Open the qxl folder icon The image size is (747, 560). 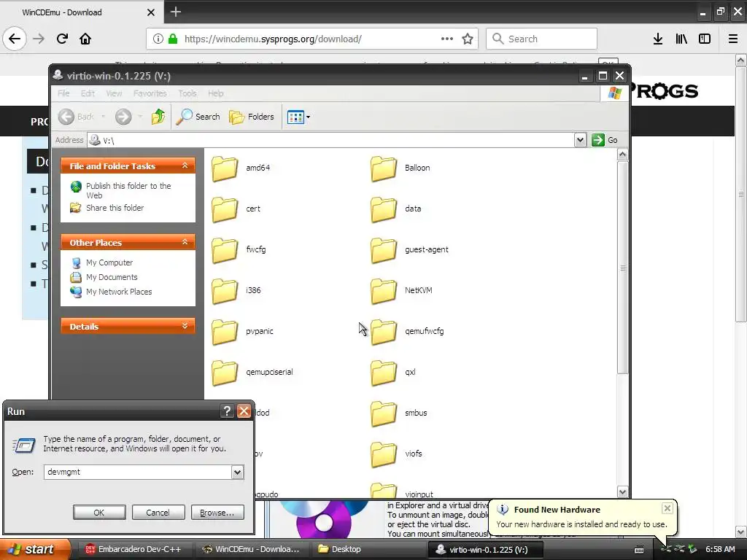[384, 373]
